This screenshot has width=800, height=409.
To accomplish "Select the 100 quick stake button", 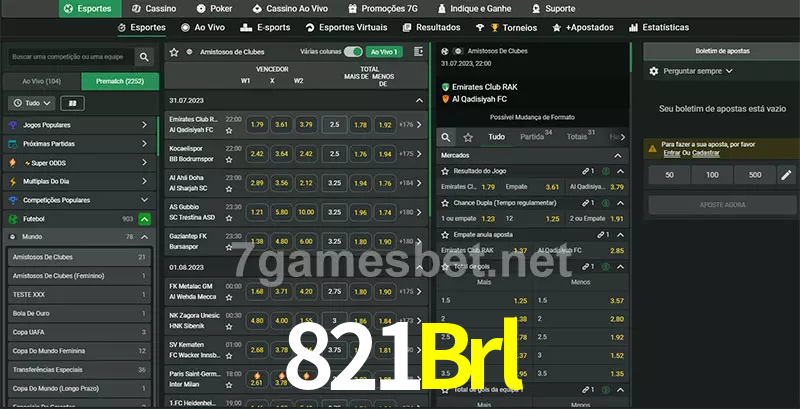I will [712, 175].
